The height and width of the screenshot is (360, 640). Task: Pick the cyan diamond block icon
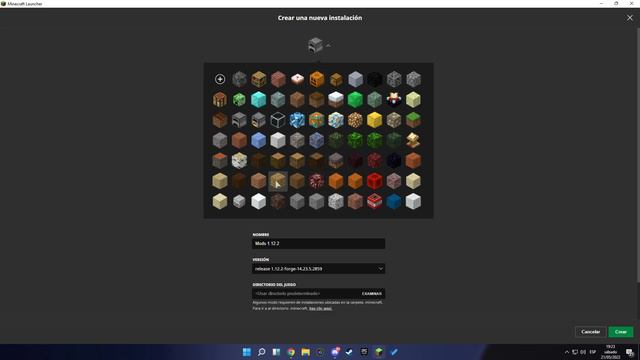click(x=259, y=100)
